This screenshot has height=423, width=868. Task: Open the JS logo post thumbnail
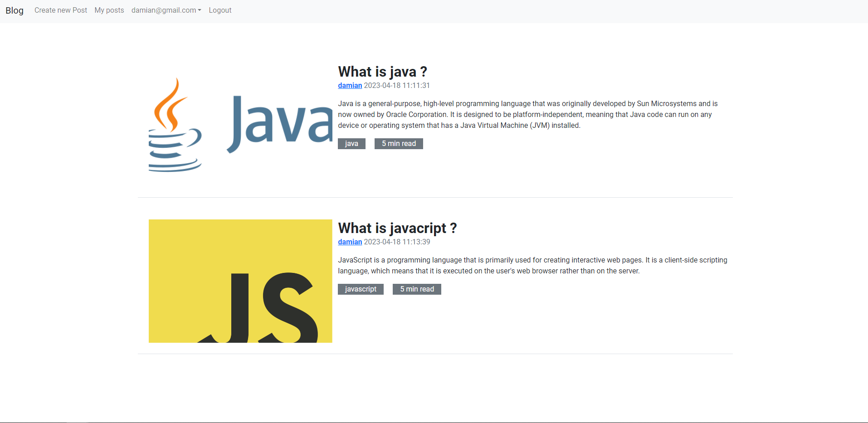pyautogui.click(x=240, y=281)
